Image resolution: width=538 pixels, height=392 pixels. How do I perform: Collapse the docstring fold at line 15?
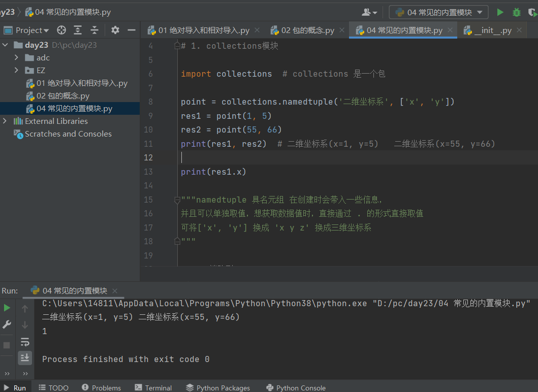(177, 200)
